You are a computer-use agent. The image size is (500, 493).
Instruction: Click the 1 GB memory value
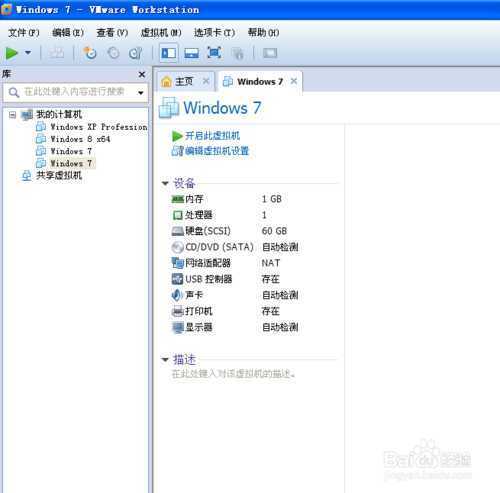pos(272,199)
